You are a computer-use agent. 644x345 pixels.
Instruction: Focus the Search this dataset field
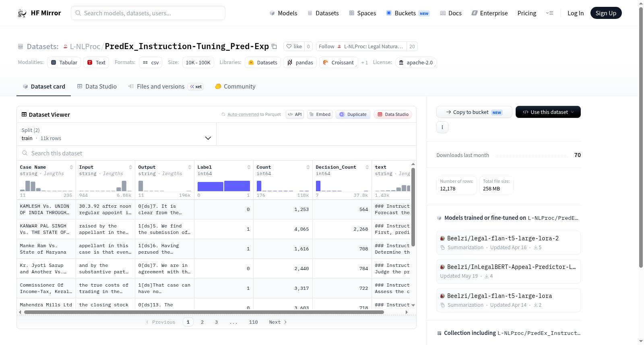pos(217,153)
